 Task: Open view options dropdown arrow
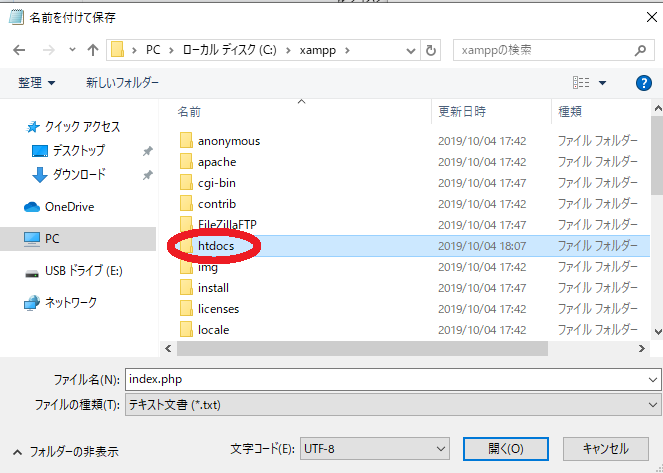(603, 83)
